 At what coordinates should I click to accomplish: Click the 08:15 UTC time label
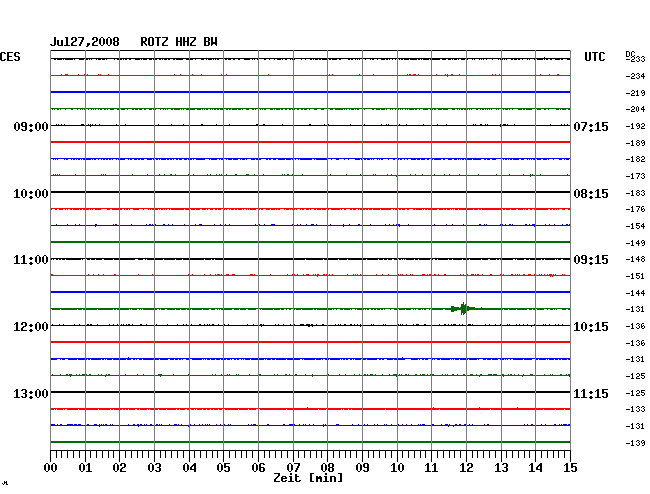591,194
